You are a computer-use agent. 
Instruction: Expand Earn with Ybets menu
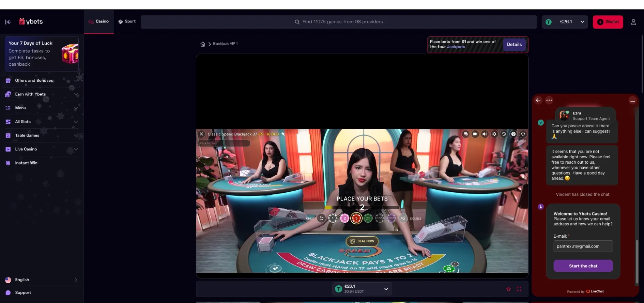(42, 94)
